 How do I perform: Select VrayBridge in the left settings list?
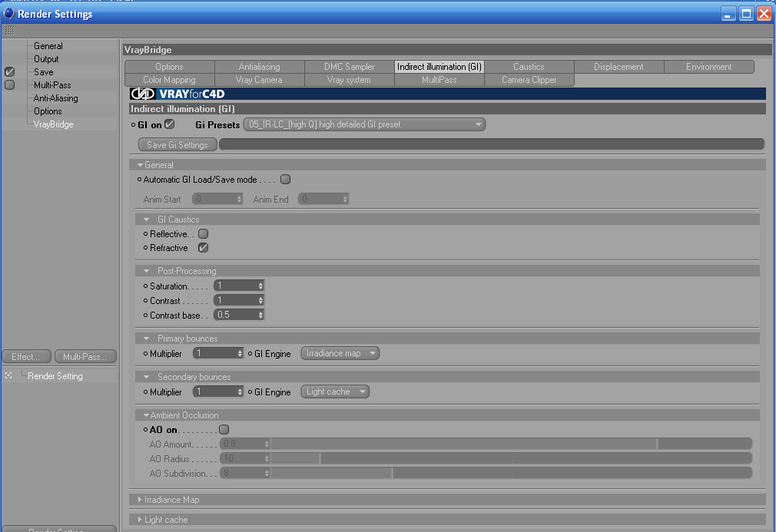pos(53,124)
